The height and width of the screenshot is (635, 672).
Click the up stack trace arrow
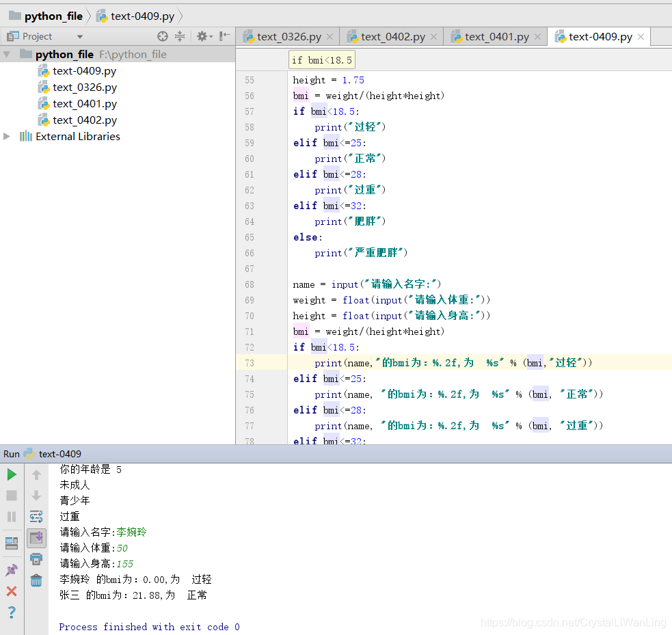coord(36,475)
